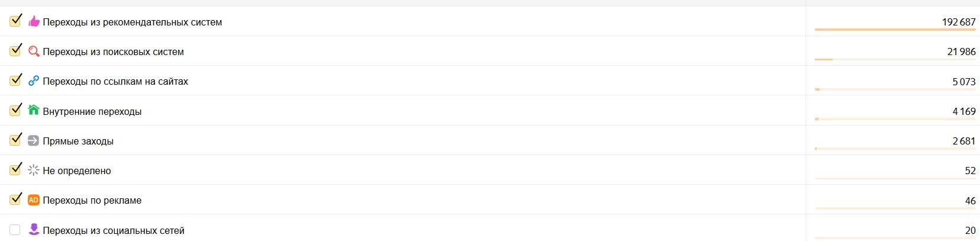
Task: Enable the Переходы из социальных сетей checkbox
Action: (15, 230)
